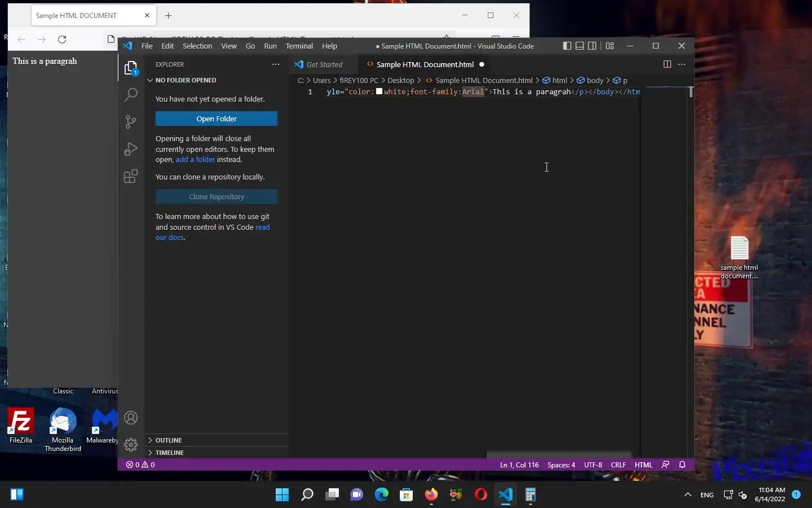Click the white color swatch in code
This screenshot has width=812, height=508.
point(379,91)
